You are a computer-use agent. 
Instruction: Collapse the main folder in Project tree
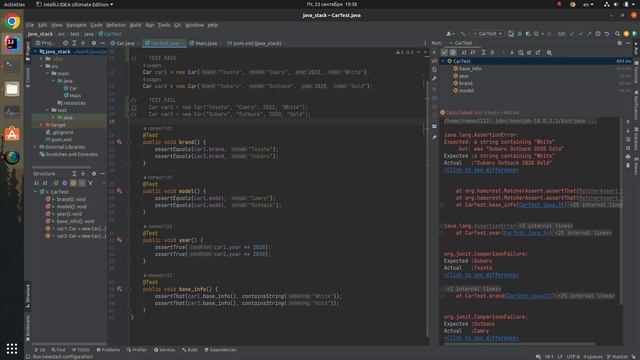[47, 73]
